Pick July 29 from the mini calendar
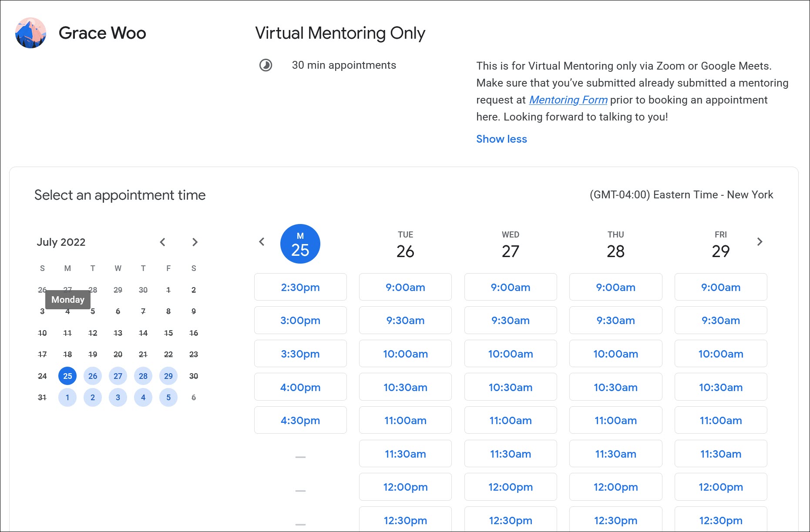The height and width of the screenshot is (532, 810). pyautogui.click(x=168, y=376)
